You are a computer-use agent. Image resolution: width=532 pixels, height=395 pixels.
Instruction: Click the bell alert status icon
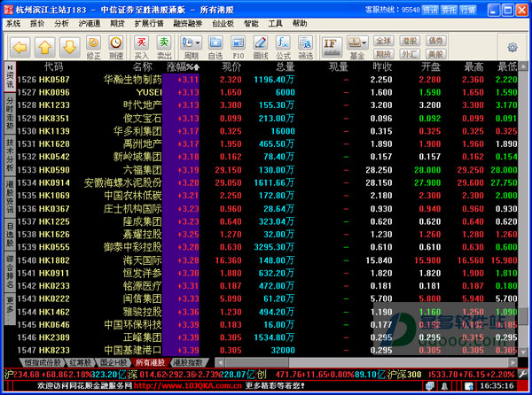point(444,386)
